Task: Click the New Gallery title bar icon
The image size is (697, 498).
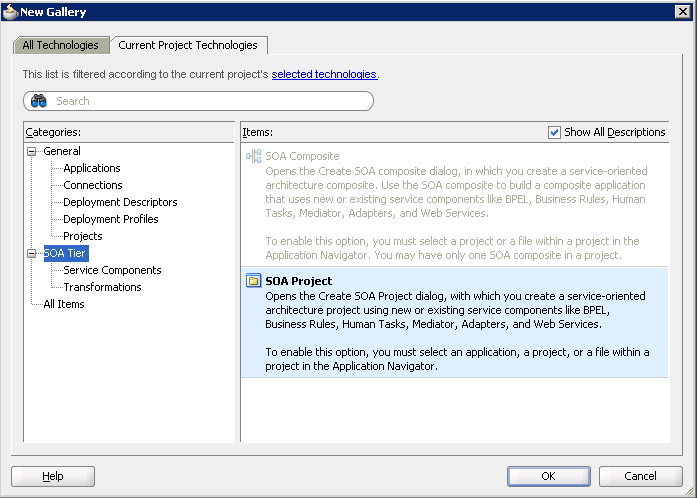Action: pyautogui.click(x=10, y=12)
